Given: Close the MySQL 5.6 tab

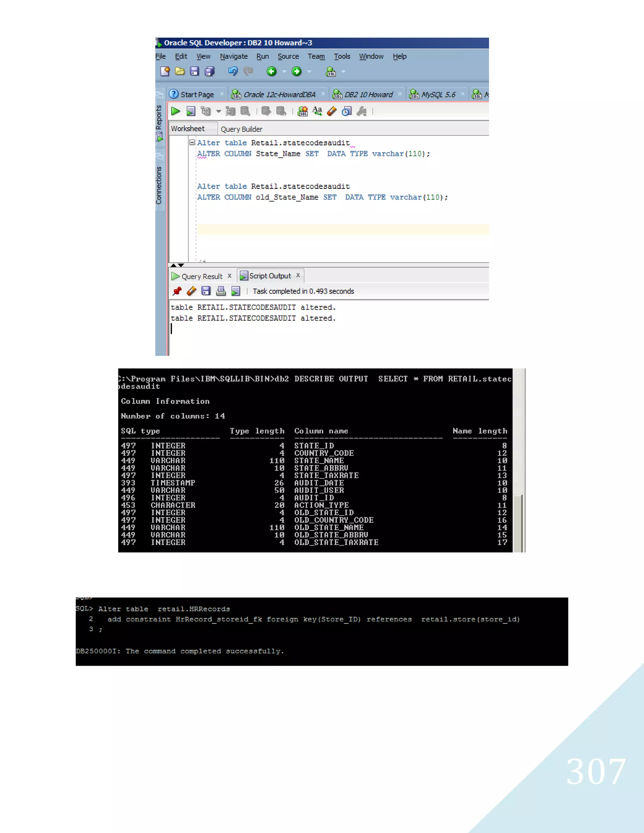Looking at the screenshot, I should [463, 94].
